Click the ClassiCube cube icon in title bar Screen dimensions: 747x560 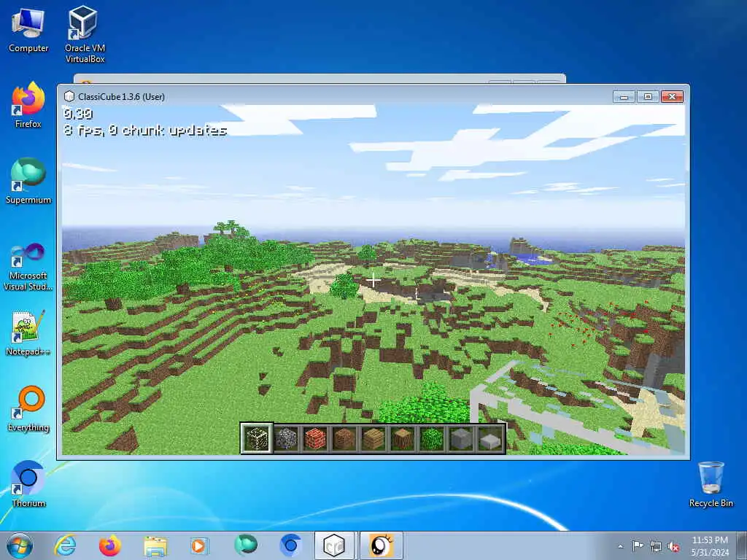click(69, 96)
